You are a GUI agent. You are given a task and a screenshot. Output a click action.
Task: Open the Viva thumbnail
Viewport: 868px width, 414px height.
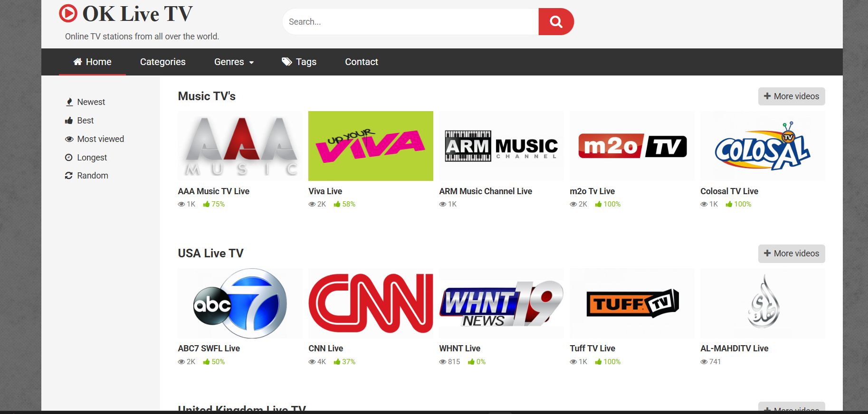(371, 146)
